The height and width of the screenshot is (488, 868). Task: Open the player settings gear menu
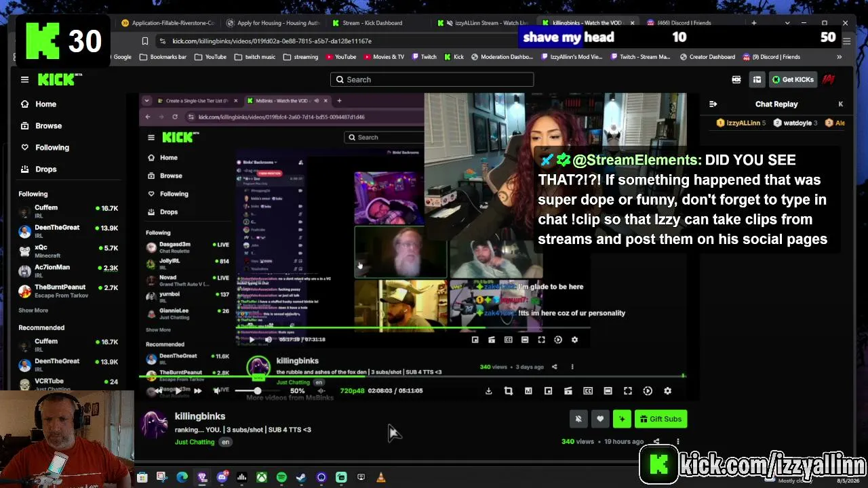tap(668, 391)
